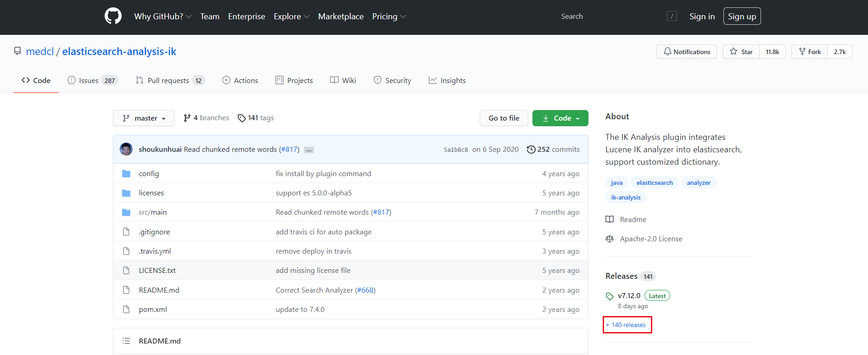Click the Go to file button

point(504,118)
